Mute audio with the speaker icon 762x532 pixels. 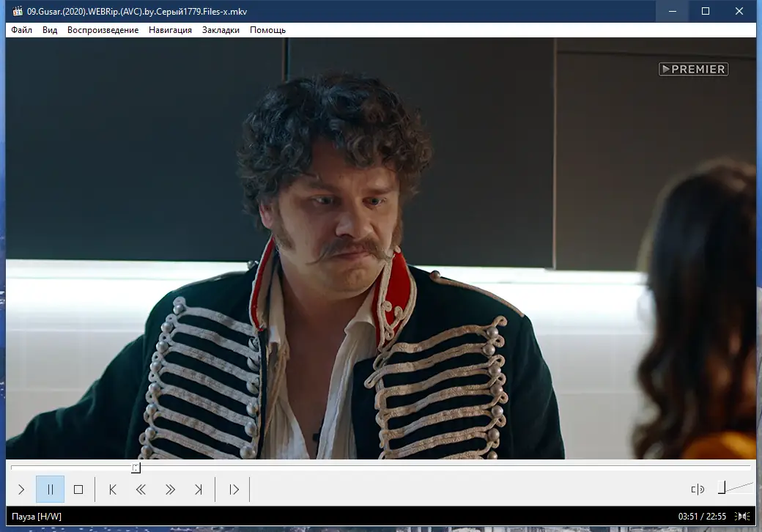pos(698,489)
